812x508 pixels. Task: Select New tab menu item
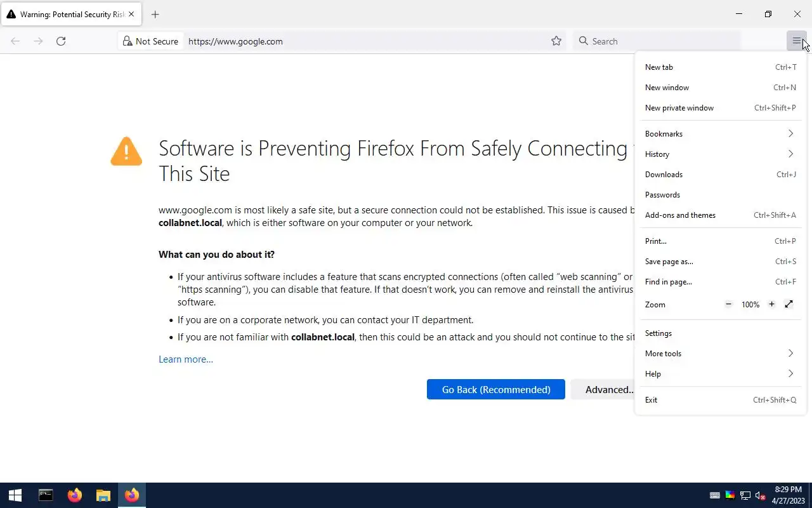coord(720,67)
